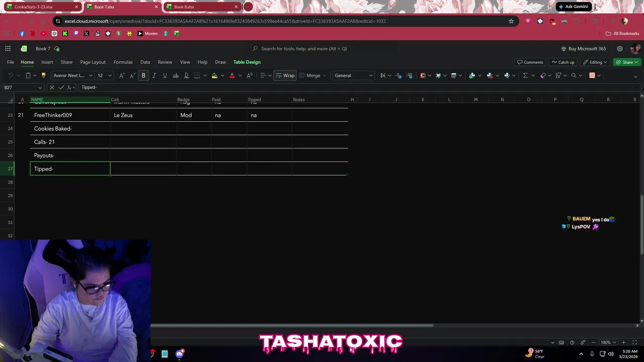Cancel the formula bar entry with X

(52, 87)
